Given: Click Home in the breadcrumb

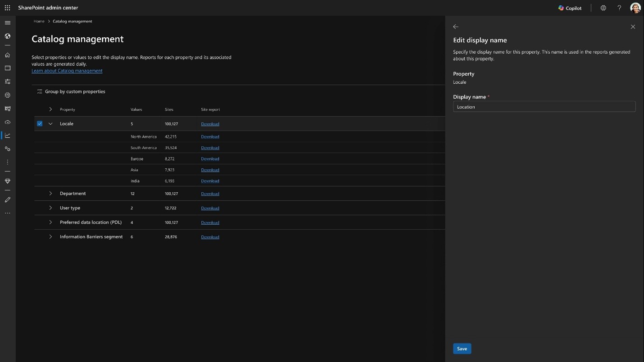Looking at the screenshot, I should (x=39, y=21).
